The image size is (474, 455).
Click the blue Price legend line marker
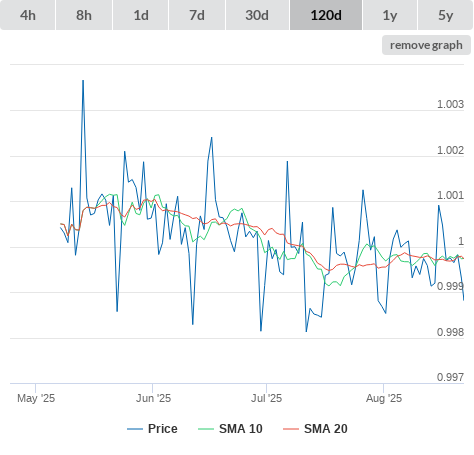135,429
